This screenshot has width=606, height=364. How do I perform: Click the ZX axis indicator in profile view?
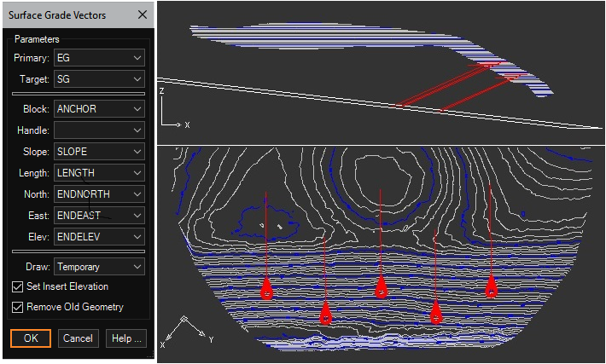pos(174,108)
